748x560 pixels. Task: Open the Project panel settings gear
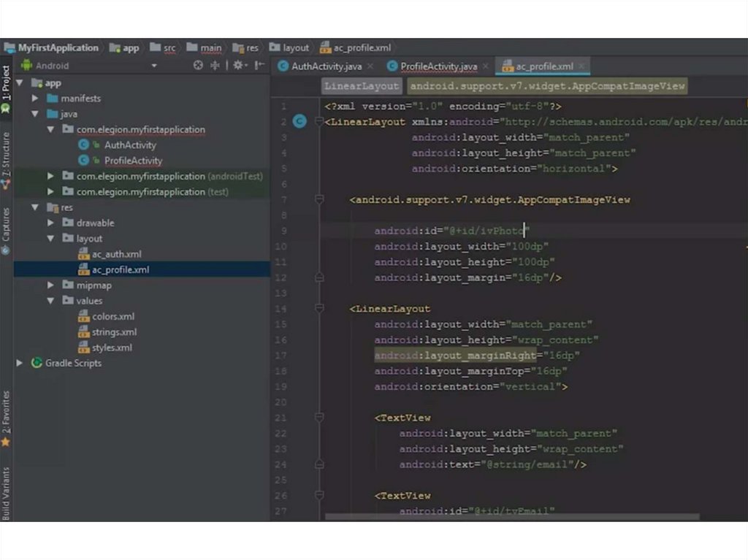point(237,66)
